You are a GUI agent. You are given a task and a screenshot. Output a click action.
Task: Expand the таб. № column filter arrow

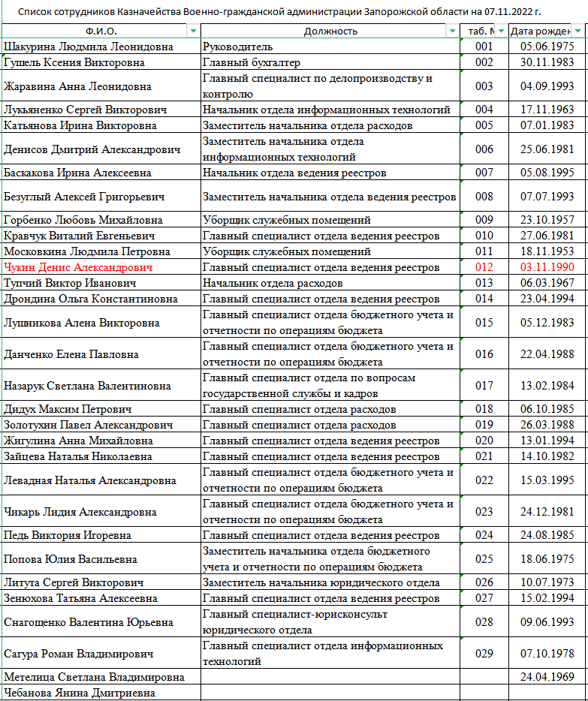[x=500, y=31]
